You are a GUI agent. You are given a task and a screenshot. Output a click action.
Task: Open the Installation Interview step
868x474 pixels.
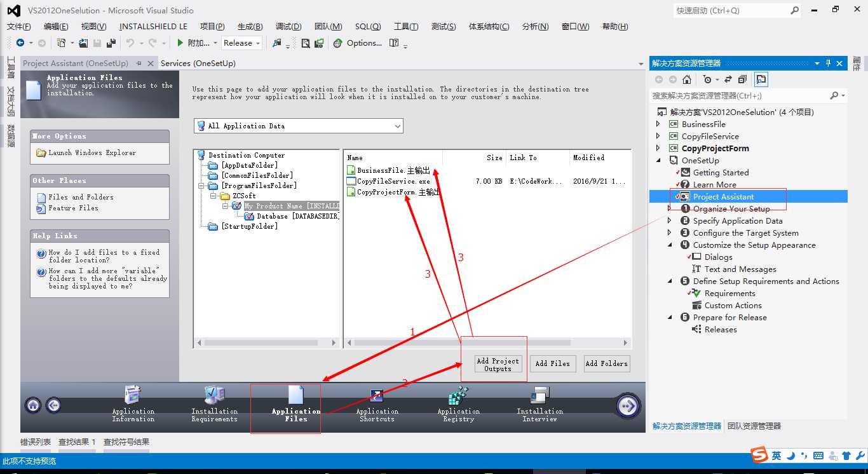(539, 403)
